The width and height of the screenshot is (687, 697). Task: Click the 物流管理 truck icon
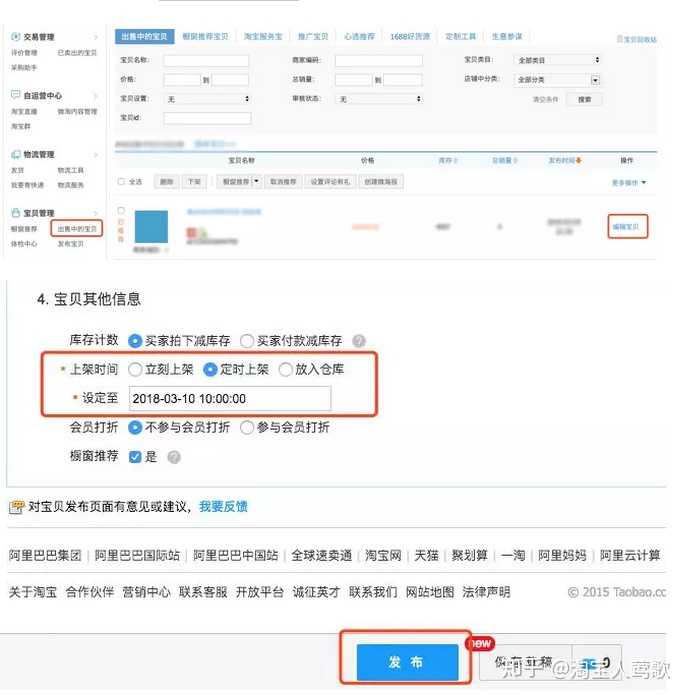[x=16, y=154]
